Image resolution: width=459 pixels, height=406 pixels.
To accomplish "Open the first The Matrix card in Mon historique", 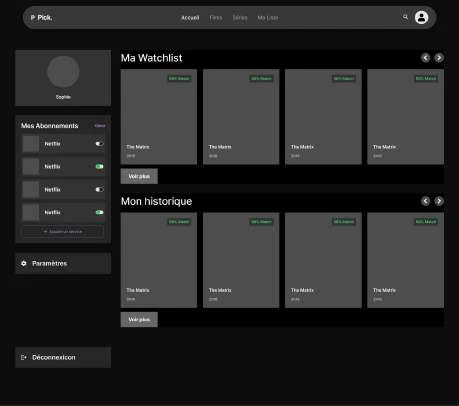I will click(x=159, y=260).
